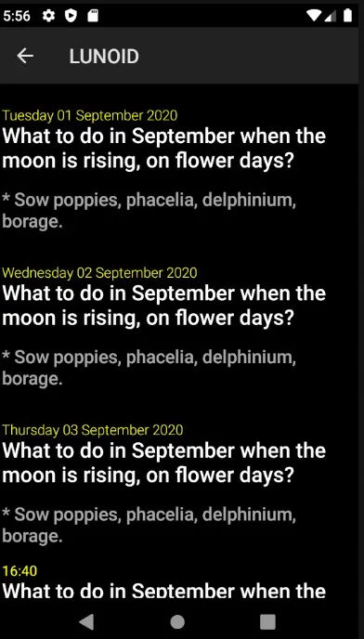Tap the shield play icon in status bar
Screen dimensions: 364x639
(71, 16)
